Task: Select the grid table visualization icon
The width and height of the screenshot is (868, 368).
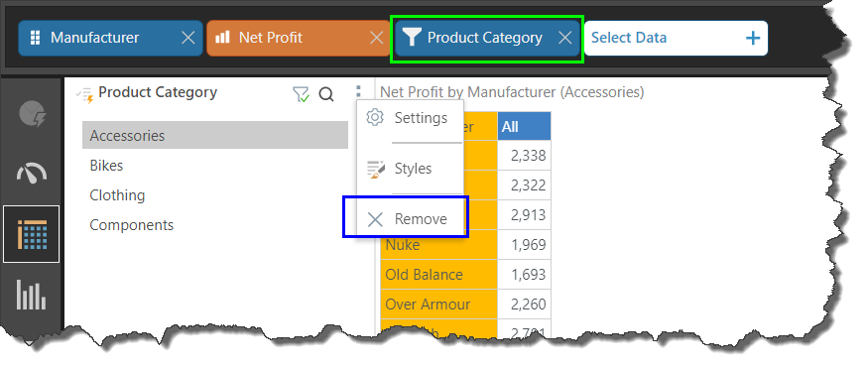Action: pos(32,234)
